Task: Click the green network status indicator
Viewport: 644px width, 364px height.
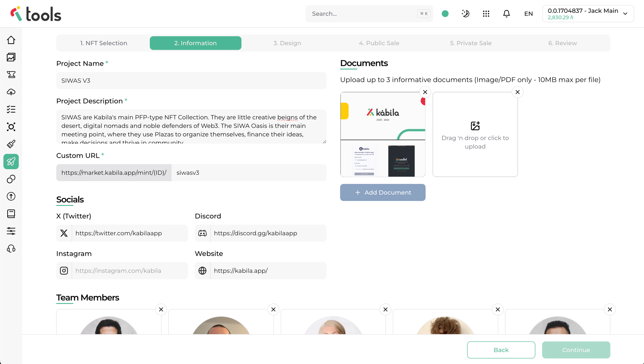Action: [445, 14]
